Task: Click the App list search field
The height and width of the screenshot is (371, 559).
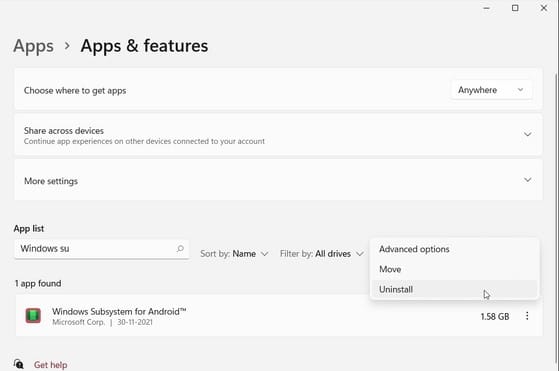Action: [x=102, y=249]
